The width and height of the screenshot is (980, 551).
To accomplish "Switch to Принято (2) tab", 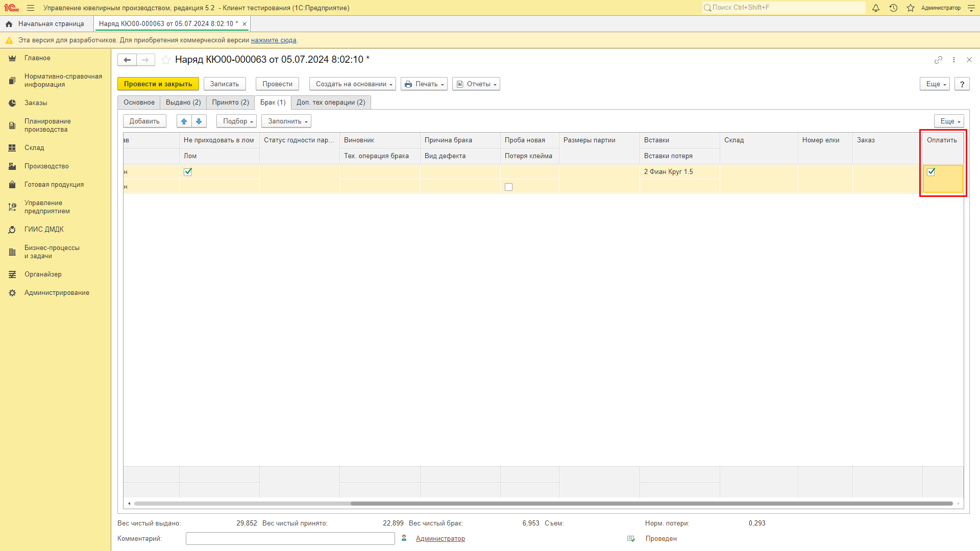I will (231, 103).
